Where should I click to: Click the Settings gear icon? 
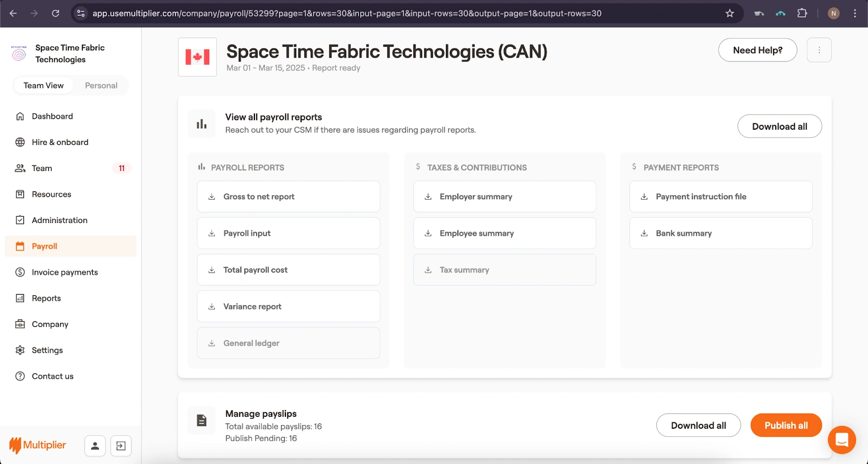coord(20,351)
